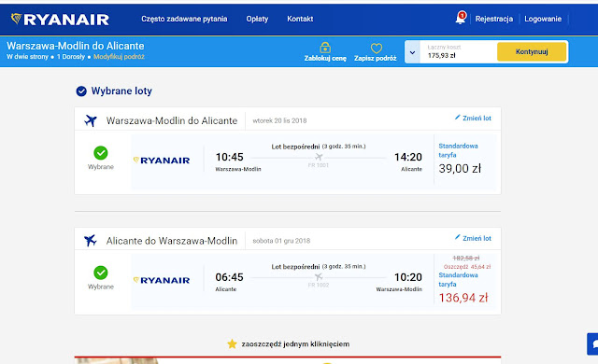This screenshot has height=364, width=598.
Task: Open the chat widget at the page edge
Action: 592,344
